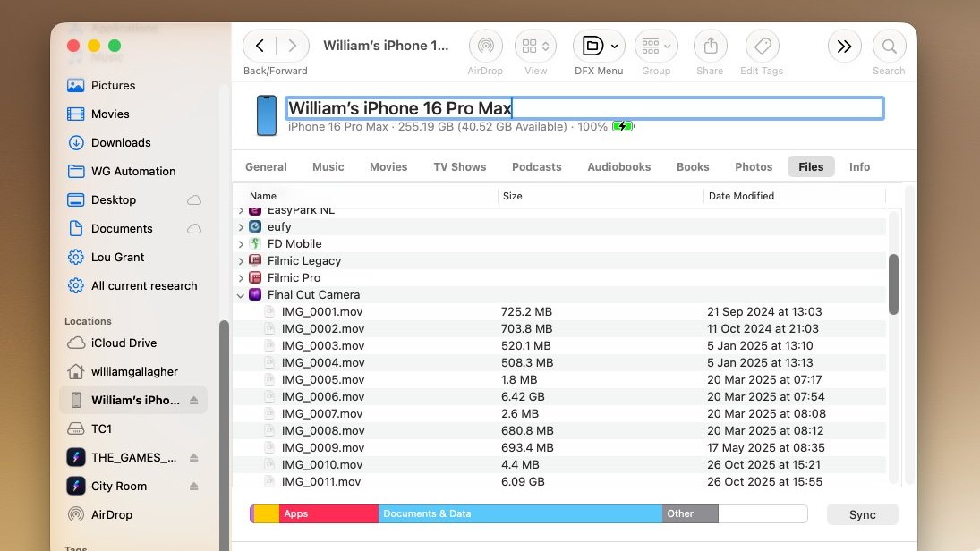Switch to the General tab
The height and width of the screenshot is (551, 980).
pos(266,166)
